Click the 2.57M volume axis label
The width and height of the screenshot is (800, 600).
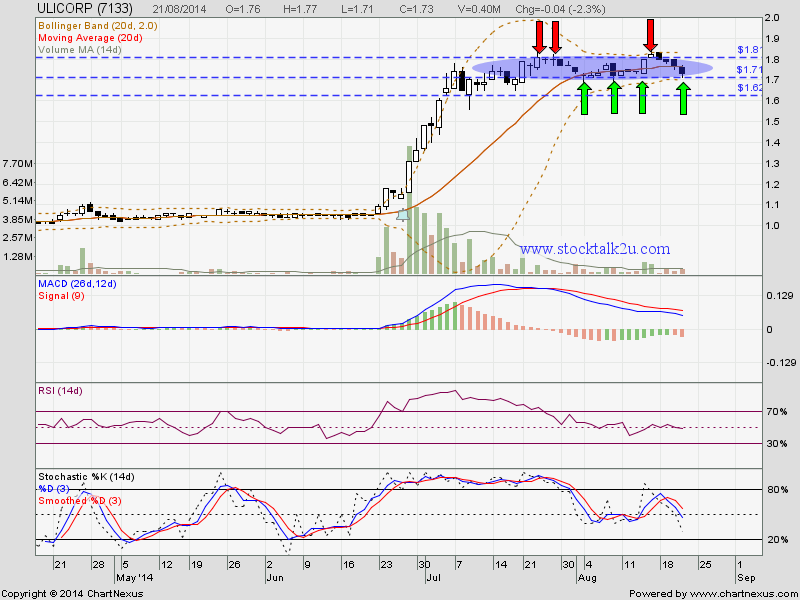click(x=18, y=238)
